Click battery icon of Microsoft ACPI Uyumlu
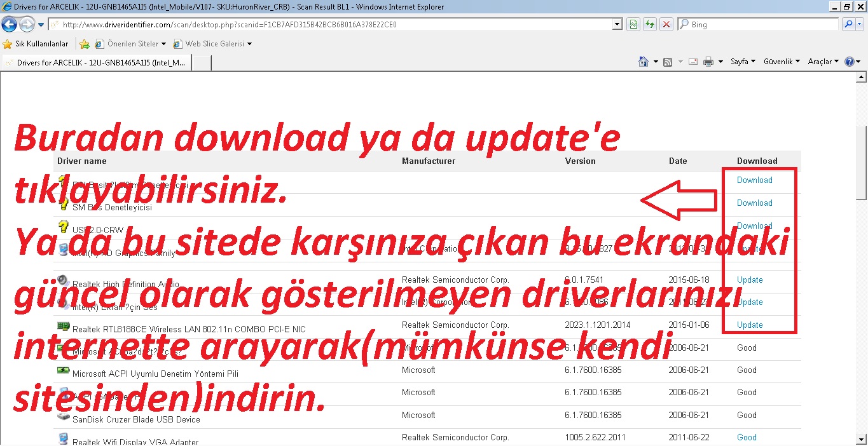 click(63, 371)
